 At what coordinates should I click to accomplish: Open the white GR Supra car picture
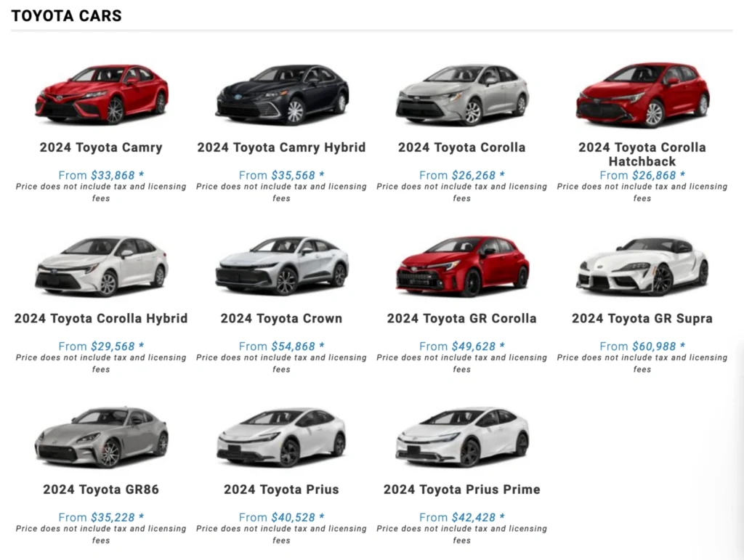click(642, 266)
